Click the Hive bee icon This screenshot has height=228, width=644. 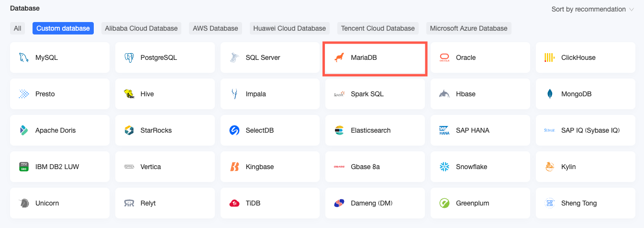pyautogui.click(x=129, y=94)
